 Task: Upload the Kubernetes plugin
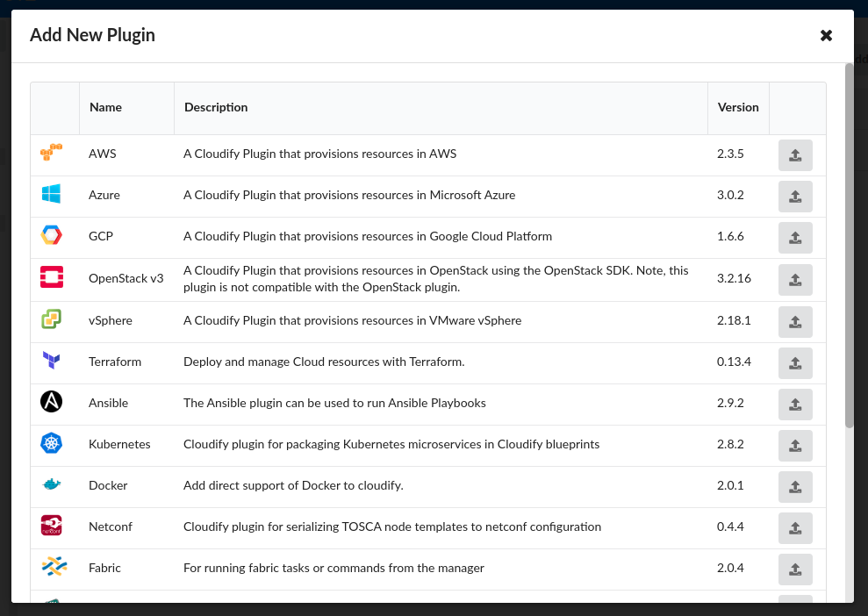pos(795,446)
